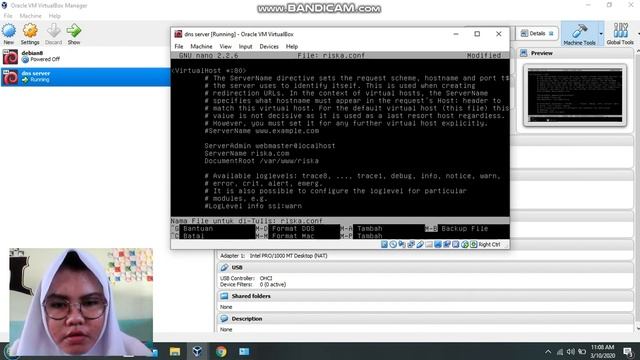Click mouse integration status icon
This screenshot has width=640, height=360.
[465, 244]
